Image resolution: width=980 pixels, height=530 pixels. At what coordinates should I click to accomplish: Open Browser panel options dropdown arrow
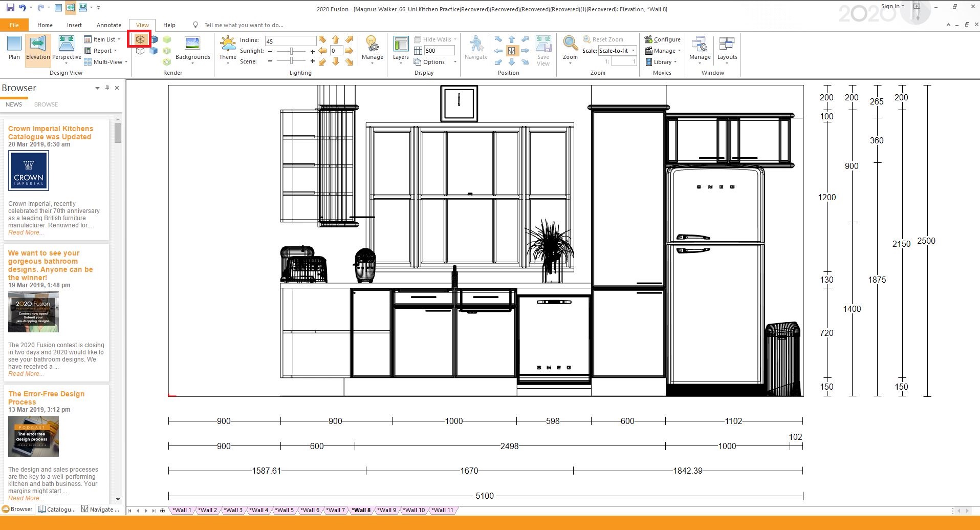click(97, 88)
